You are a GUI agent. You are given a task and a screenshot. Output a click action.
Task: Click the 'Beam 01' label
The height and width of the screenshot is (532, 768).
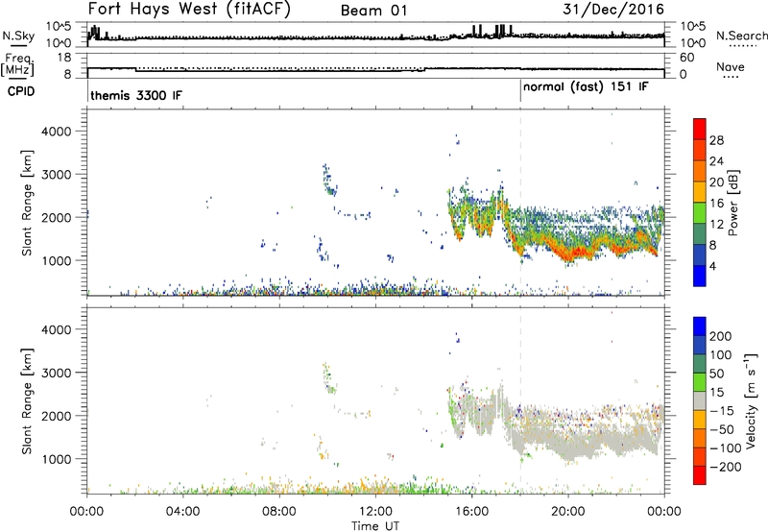[374, 11]
